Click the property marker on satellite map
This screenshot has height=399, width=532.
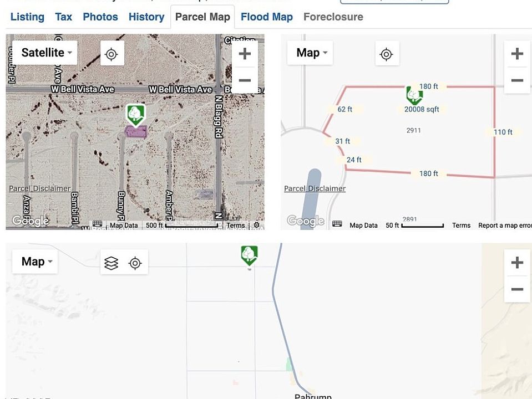(136, 115)
